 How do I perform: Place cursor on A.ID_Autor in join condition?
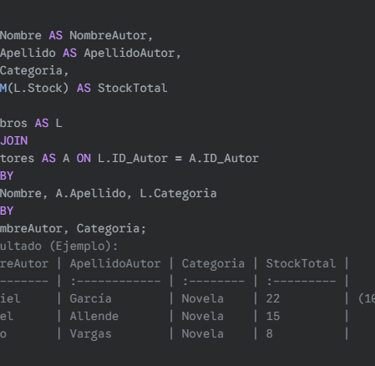coord(224,158)
